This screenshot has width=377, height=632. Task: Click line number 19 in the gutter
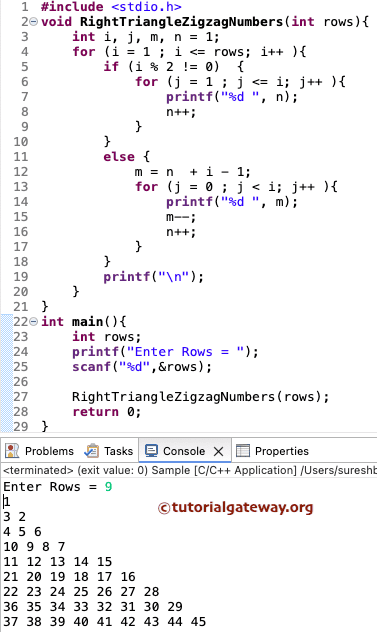click(21, 277)
